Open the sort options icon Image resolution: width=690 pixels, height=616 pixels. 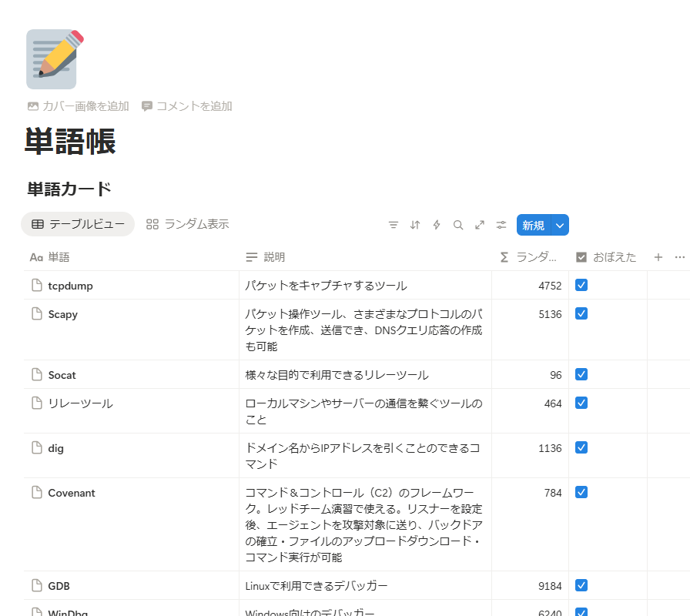coord(415,225)
